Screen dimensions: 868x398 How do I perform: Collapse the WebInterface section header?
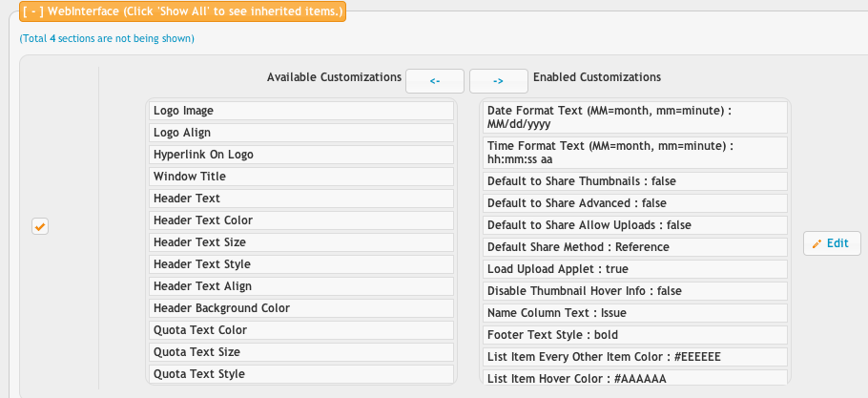182,11
